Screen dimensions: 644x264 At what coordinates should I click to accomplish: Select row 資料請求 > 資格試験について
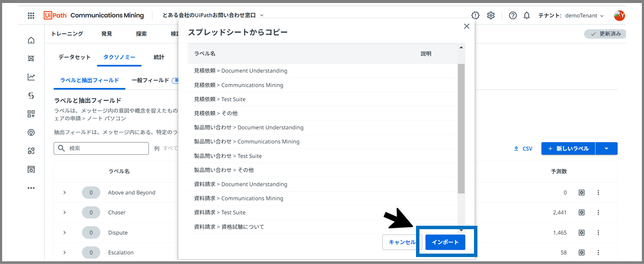click(322, 227)
